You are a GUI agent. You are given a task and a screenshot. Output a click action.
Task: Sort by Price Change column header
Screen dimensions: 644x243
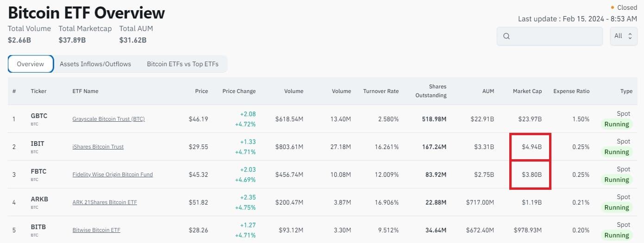(x=239, y=91)
